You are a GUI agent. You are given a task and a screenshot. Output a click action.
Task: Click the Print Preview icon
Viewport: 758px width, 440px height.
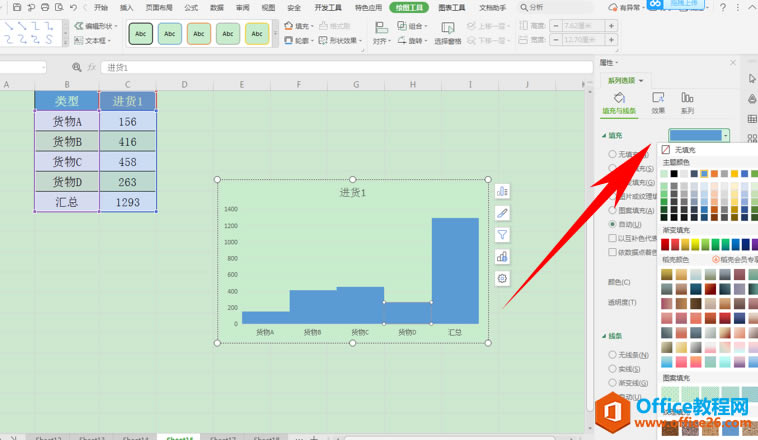59,7
